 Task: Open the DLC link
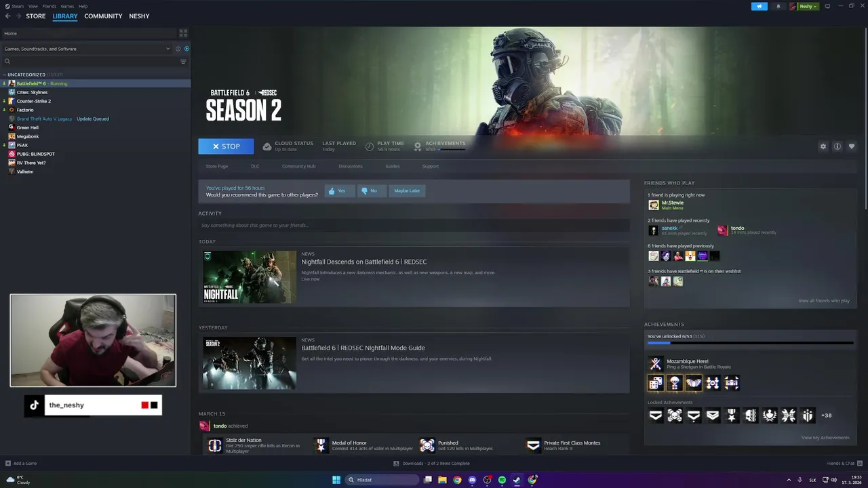(255, 166)
